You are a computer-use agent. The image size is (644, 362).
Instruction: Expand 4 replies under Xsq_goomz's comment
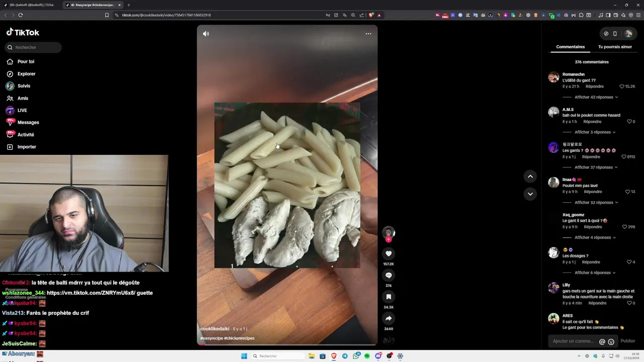pos(595,237)
